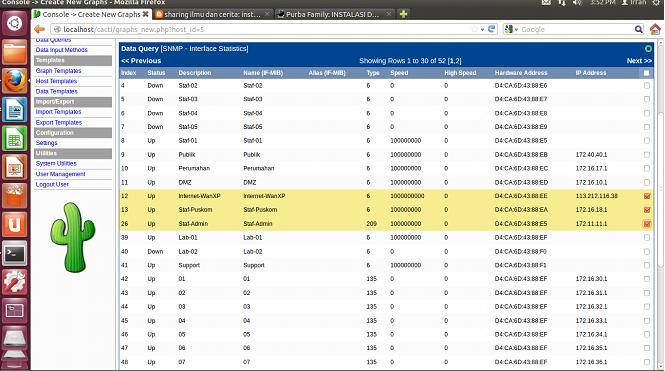Click the Perumahan description cell
Image resolution: width=665 pixels, height=371 pixels.
[194, 168]
